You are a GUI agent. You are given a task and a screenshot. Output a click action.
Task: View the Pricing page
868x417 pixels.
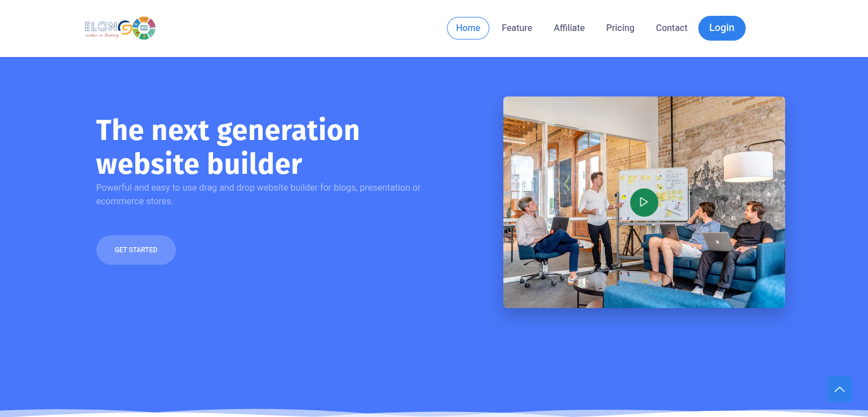(x=620, y=28)
